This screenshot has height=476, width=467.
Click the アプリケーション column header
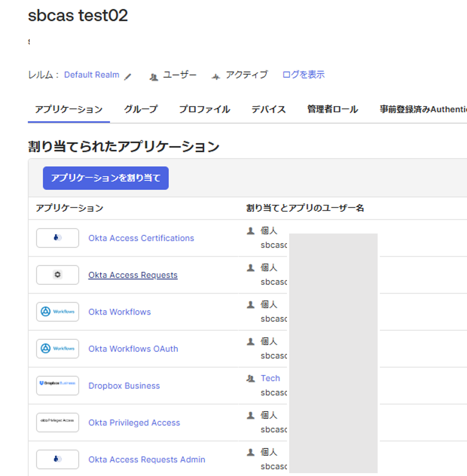(69, 208)
